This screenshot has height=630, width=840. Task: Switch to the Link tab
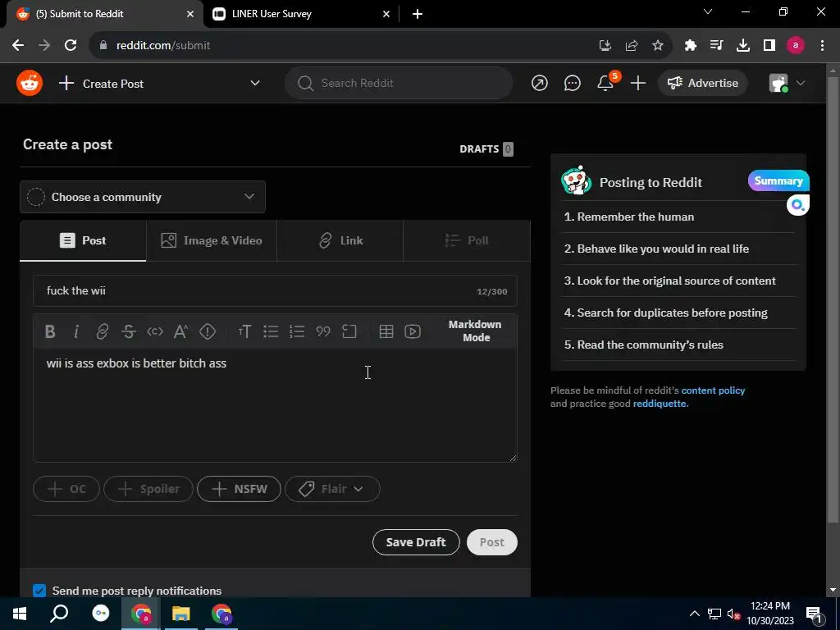pos(340,240)
